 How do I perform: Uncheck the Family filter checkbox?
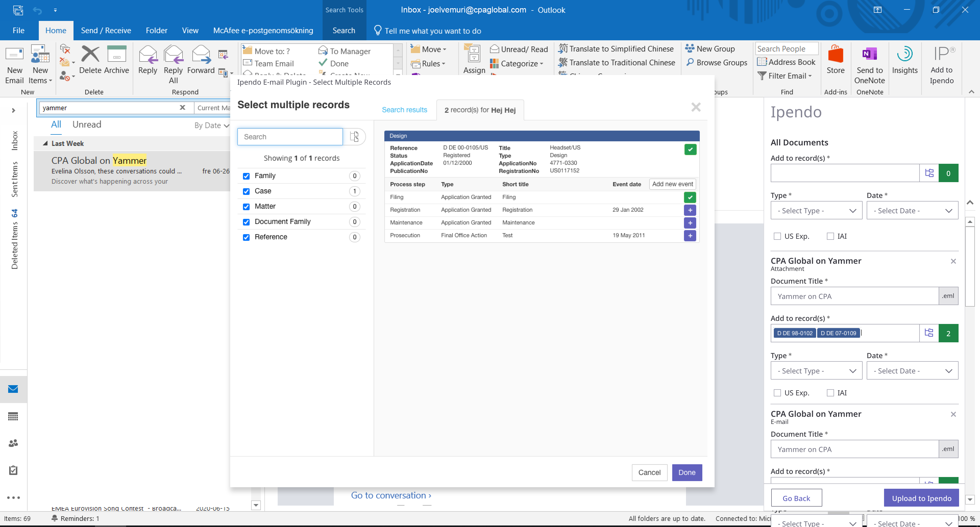(246, 176)
